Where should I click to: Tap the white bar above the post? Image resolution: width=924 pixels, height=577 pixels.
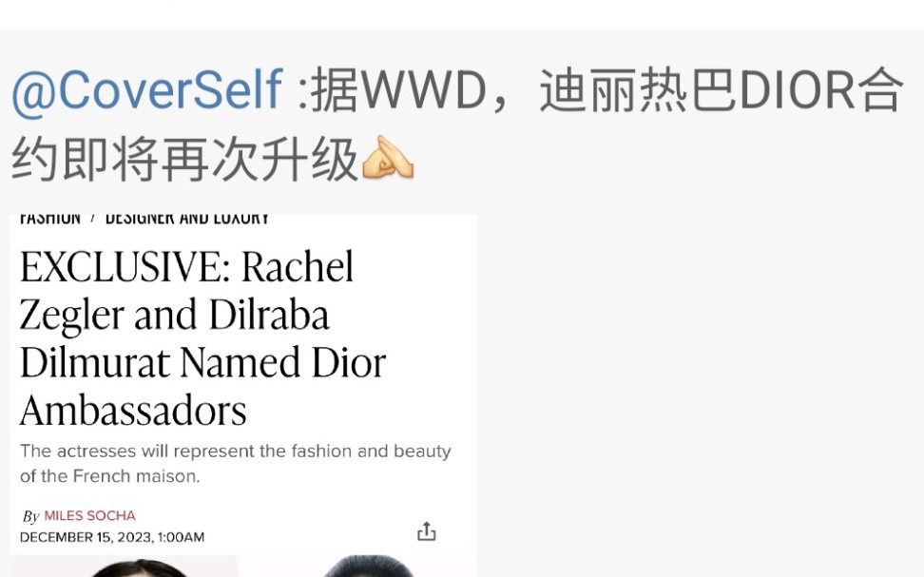click(462, 14)
